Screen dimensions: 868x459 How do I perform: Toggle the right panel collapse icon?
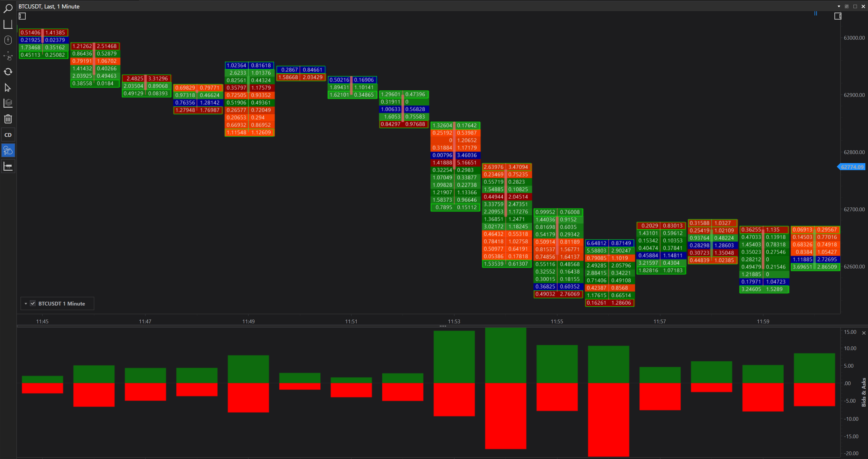(x=838, y=16)
